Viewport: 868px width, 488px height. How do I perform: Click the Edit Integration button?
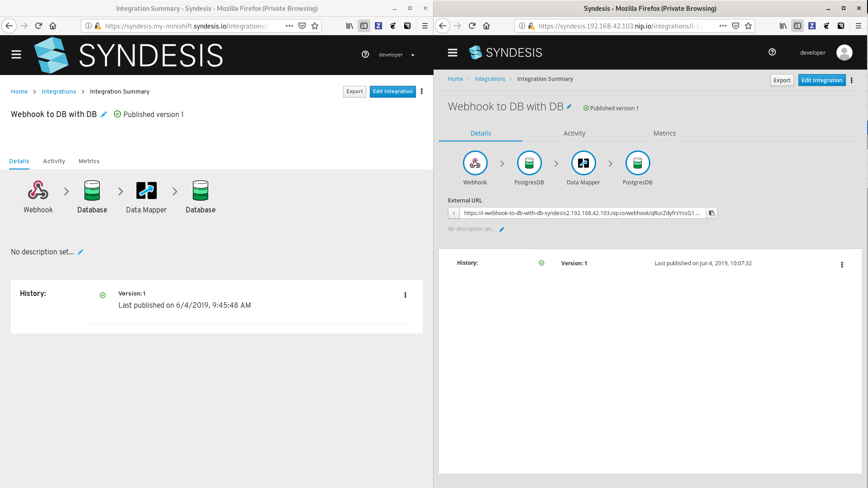821,80
